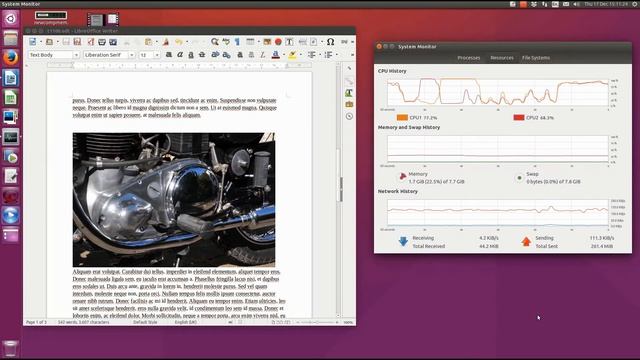640x360 pixels.
Task: Click the Insert Table icon
Action: [250, 42]
